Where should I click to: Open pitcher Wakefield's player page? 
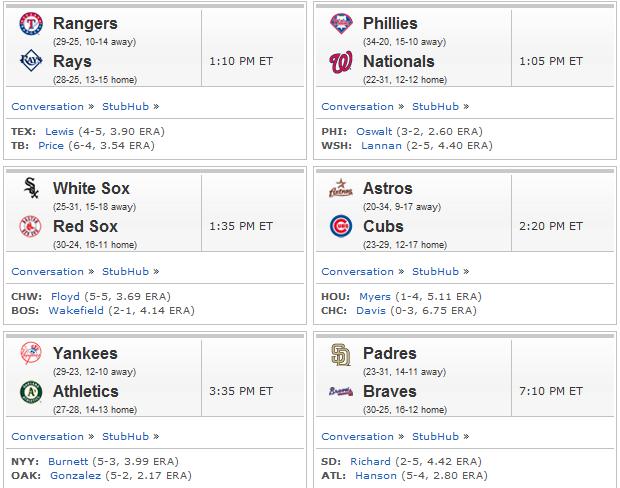[76, 310]
